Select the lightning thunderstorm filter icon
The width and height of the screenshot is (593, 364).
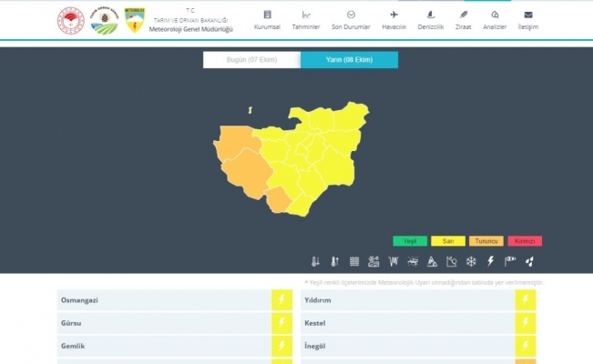click(x=490, y=262)
